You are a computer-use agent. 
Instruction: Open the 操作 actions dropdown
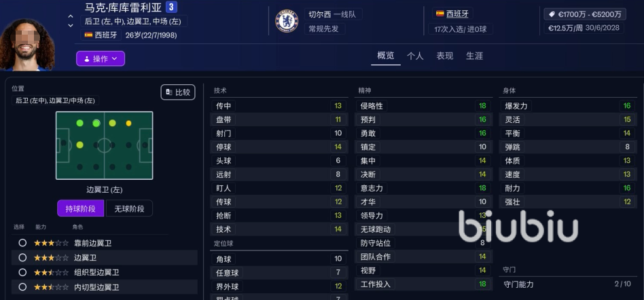click(x=101, y=59)
